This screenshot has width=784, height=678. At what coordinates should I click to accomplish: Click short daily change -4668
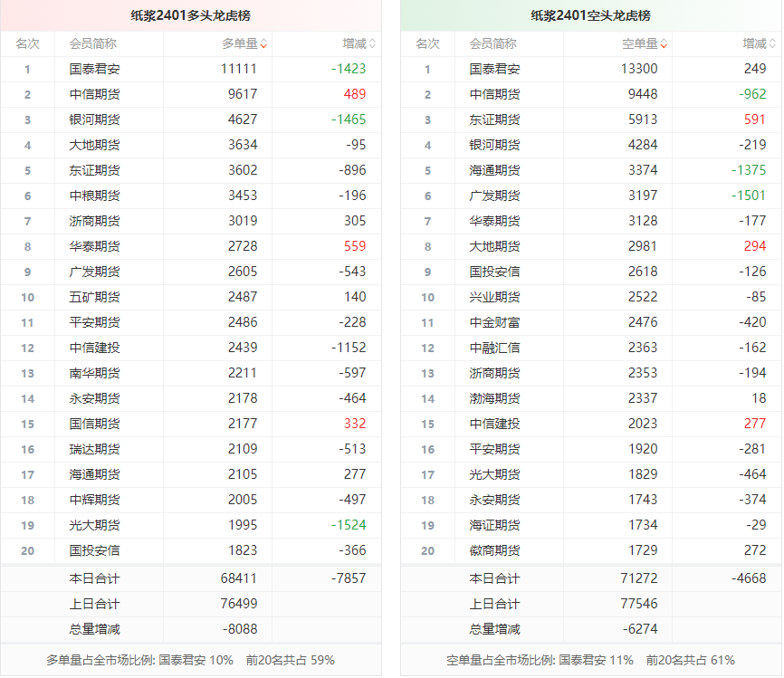[749, 578]
